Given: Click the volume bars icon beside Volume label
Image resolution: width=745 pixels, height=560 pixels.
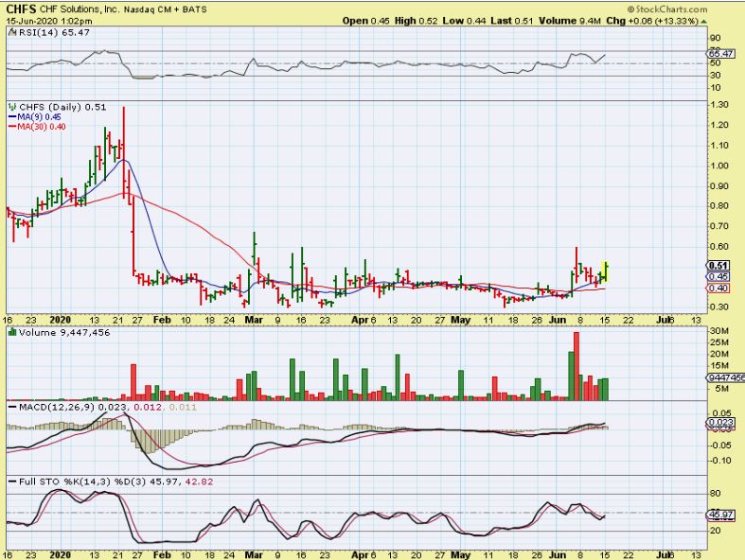Looking at the screenshot, I should [x=13, y=332].
